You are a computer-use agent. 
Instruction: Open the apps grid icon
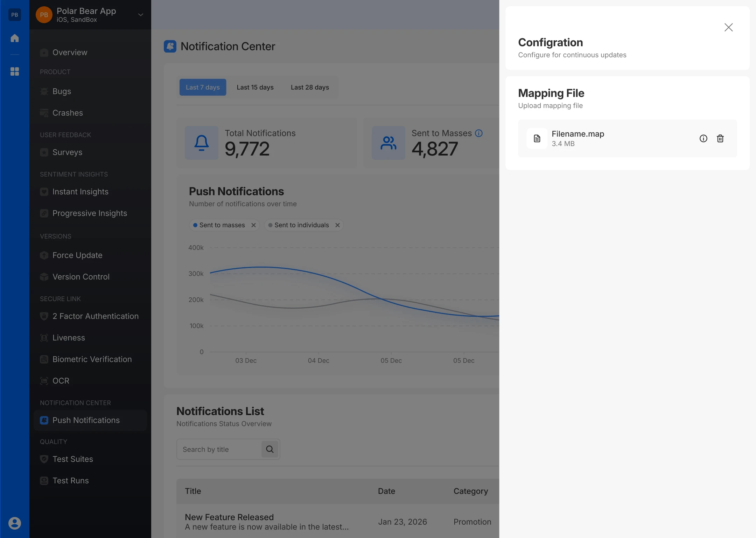tap(15, 71)
